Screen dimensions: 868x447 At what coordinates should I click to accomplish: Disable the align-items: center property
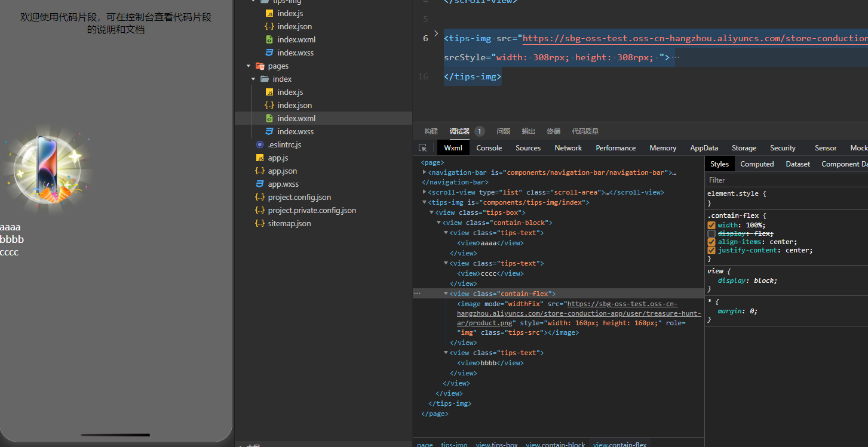click(x=711, y=242)
